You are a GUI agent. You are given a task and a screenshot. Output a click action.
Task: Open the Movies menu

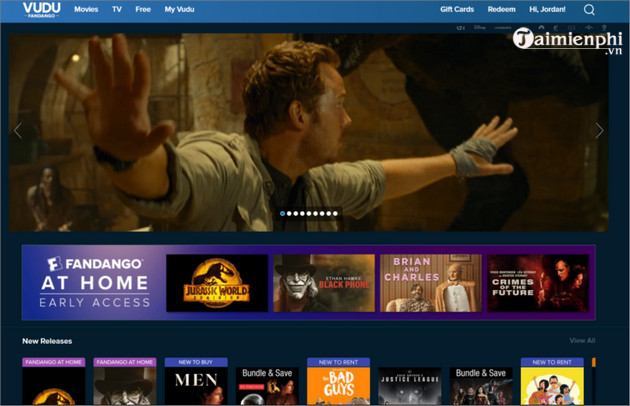pyautogui.click(x=86, y=9)
